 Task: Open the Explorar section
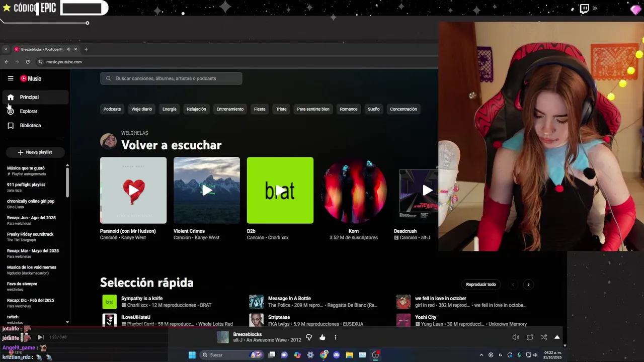(35, 111)
